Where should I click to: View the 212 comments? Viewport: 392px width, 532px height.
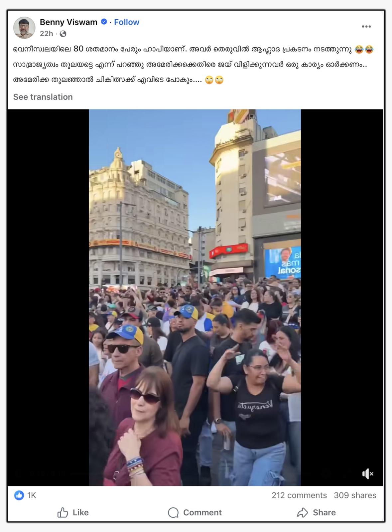[x=299, y=495]
